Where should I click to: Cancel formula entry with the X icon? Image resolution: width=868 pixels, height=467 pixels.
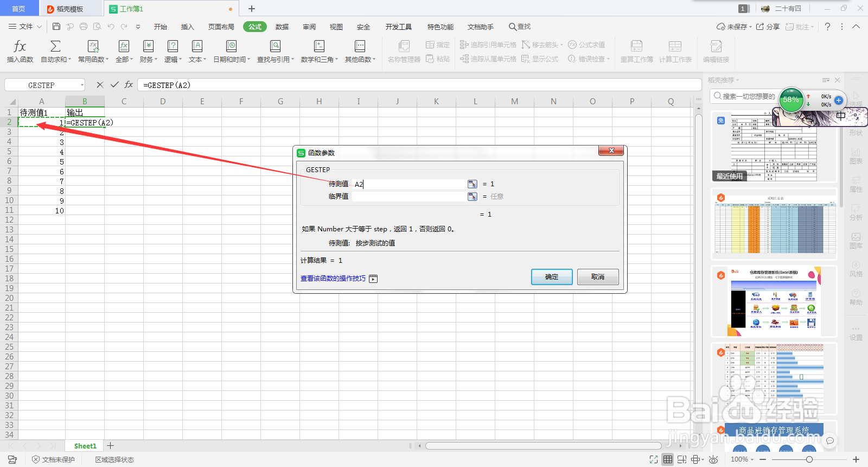point(100,85)
